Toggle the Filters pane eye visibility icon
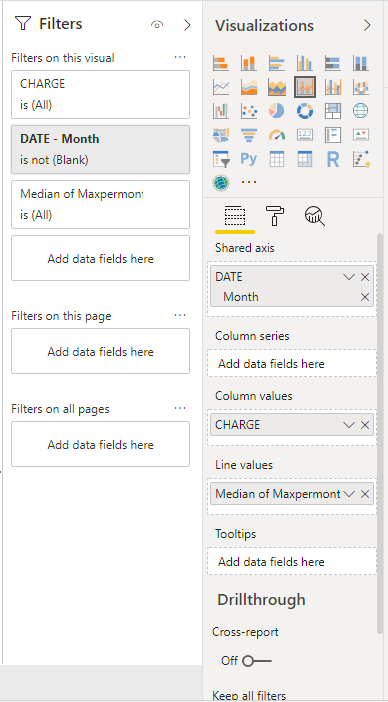The width and height of the screenshot is (388, 702). [157, 25]
